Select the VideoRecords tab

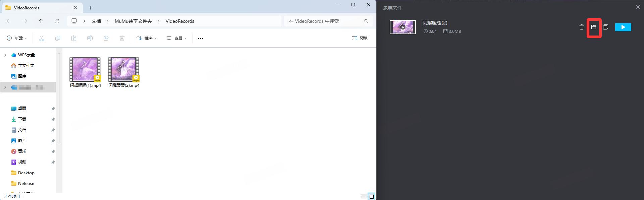point(40,8)
